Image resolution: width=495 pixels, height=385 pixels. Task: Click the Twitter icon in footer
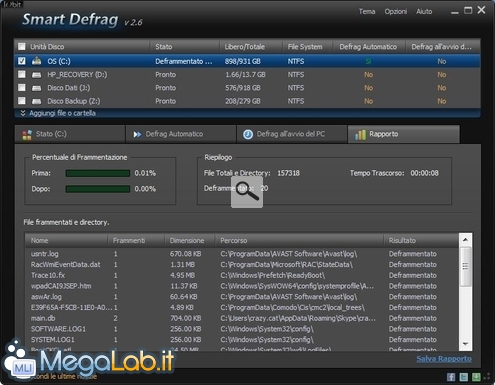[464, 377]
